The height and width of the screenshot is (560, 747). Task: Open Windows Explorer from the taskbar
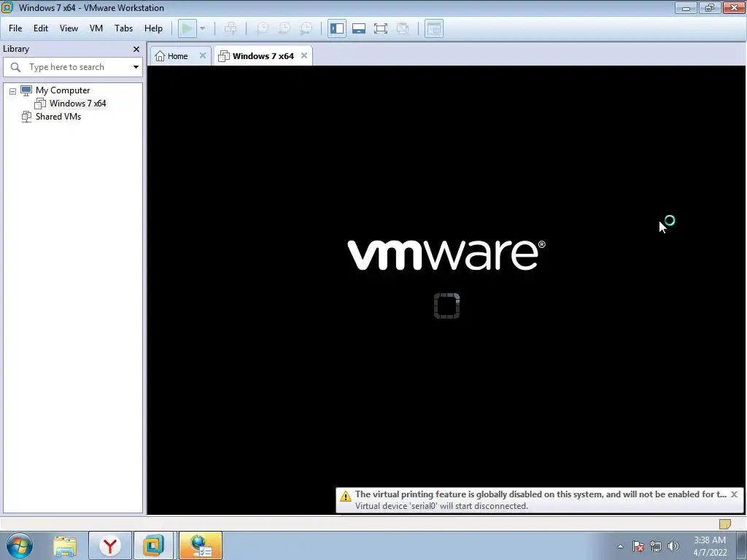(x=65, y=545)
